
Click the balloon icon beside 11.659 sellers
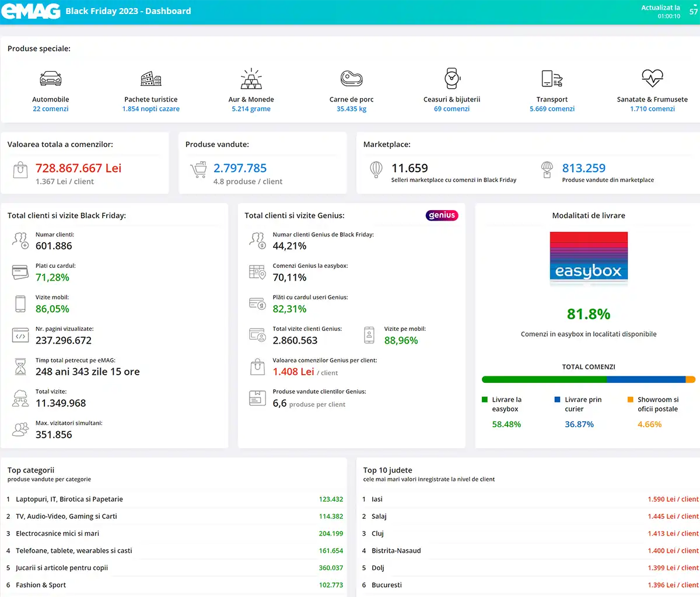pyautogui.click(x=376, y=170)
